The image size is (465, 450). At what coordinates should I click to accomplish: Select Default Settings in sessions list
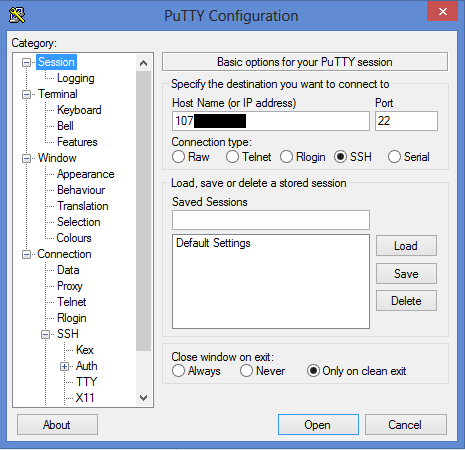click(x=213, y=243)
